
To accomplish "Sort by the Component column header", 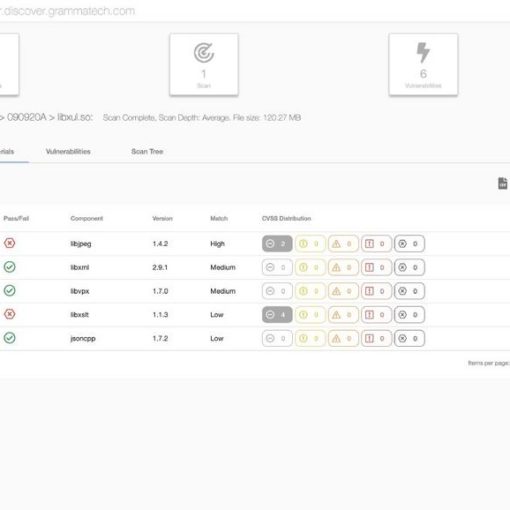I will pos(87,218).
